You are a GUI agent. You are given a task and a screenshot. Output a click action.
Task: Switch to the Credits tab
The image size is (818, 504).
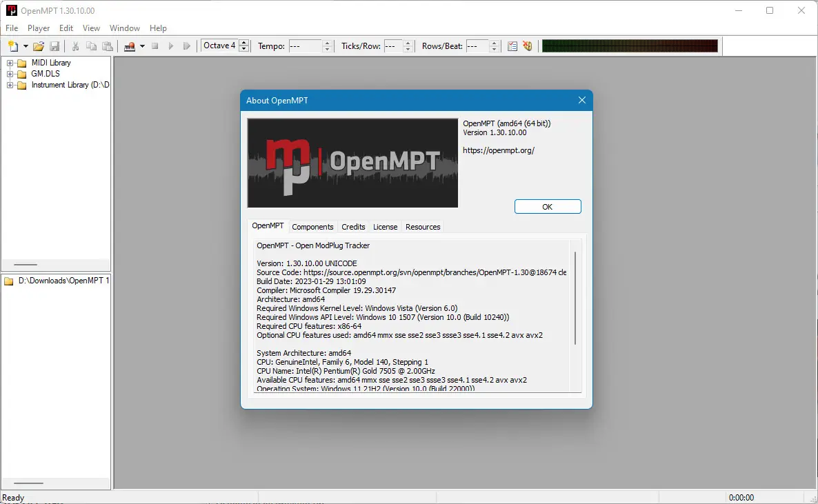click(x=353, y=227)
